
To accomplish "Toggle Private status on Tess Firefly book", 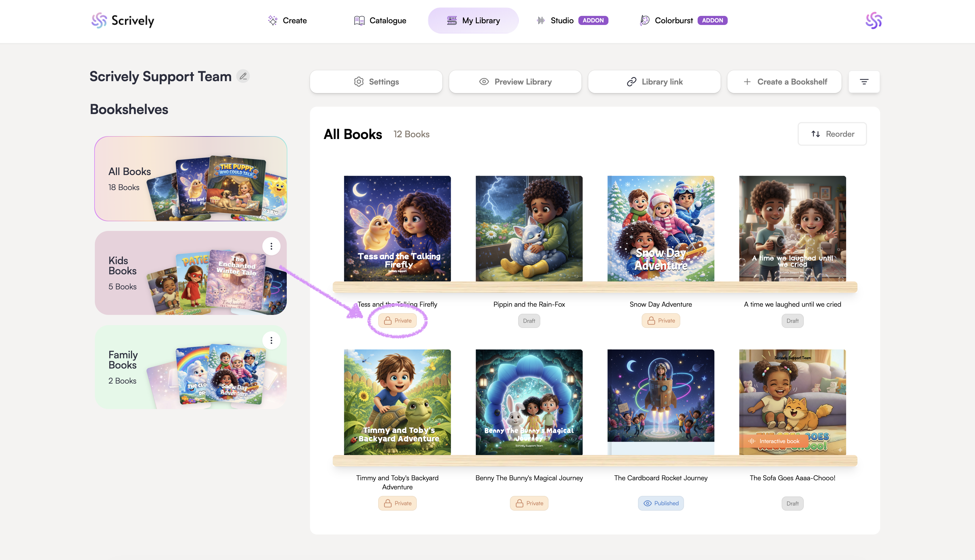I will click(x=397, y=320).
